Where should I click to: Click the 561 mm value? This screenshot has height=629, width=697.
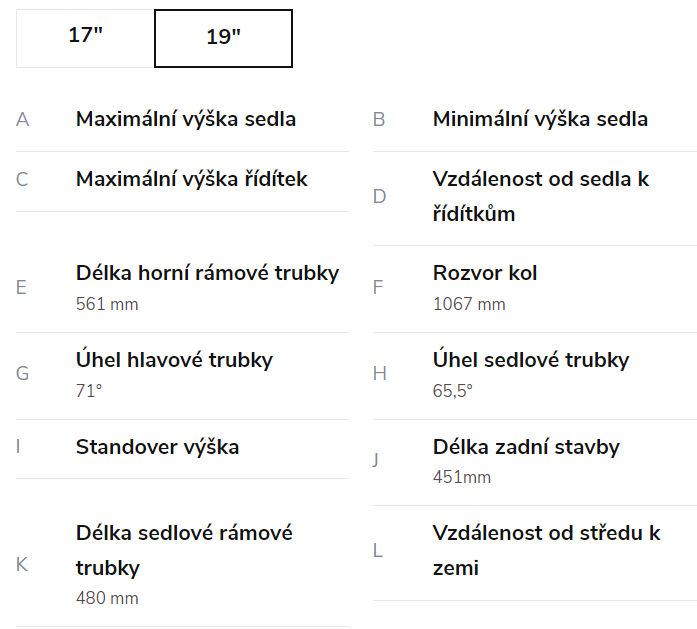107,304
